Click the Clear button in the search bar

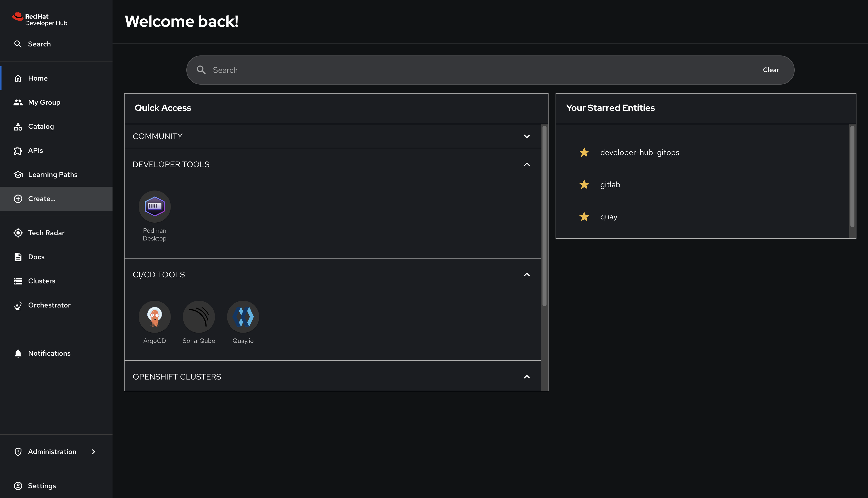pos(771,70)
